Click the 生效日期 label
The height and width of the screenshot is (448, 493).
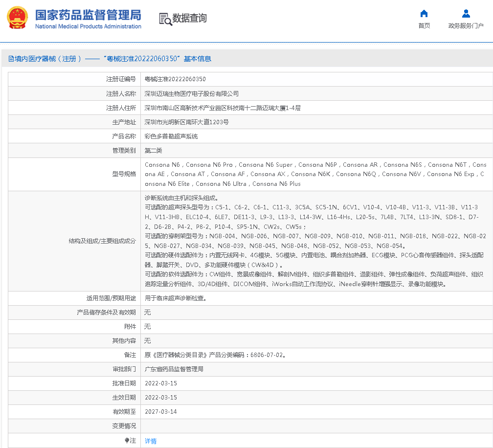(124, 398)
